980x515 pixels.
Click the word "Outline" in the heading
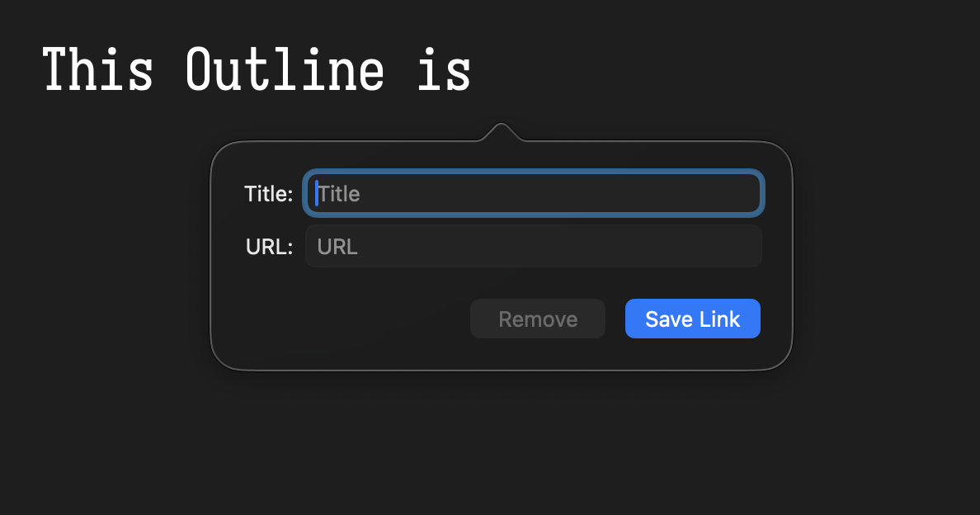285,69
